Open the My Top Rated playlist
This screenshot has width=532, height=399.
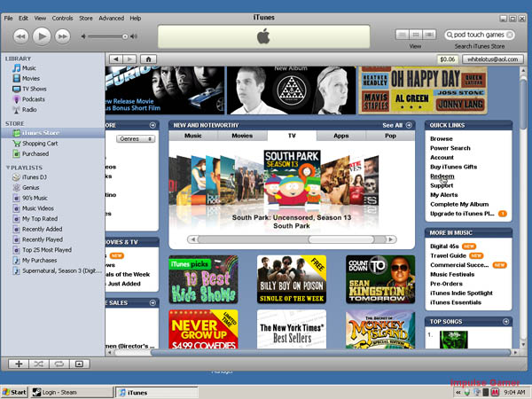[35, 219]
